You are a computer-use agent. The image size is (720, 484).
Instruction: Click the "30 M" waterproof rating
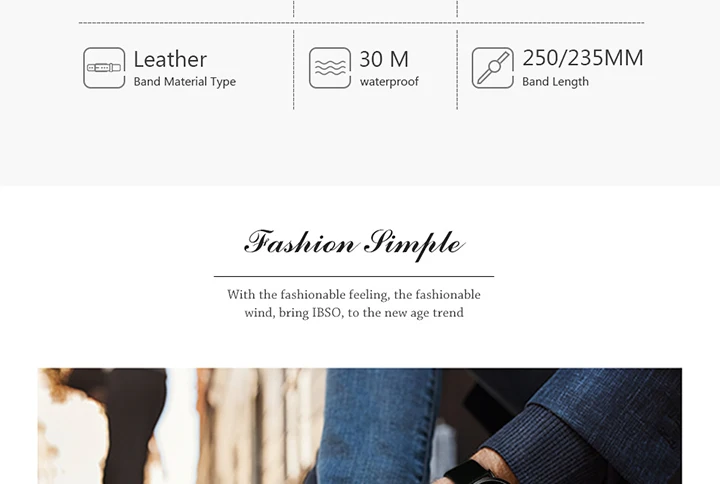(384, 59)
